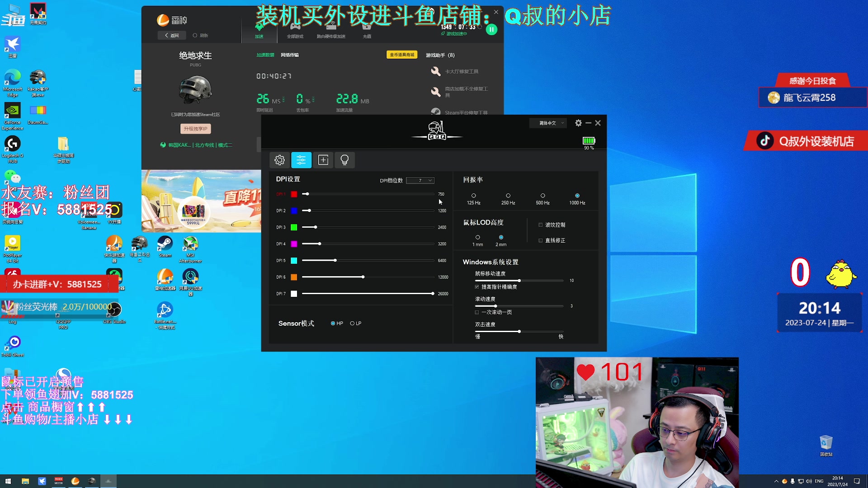The image size is (868, 488).
Task: Open Steam desktop shortcut
Action: [x=165, y=247]
